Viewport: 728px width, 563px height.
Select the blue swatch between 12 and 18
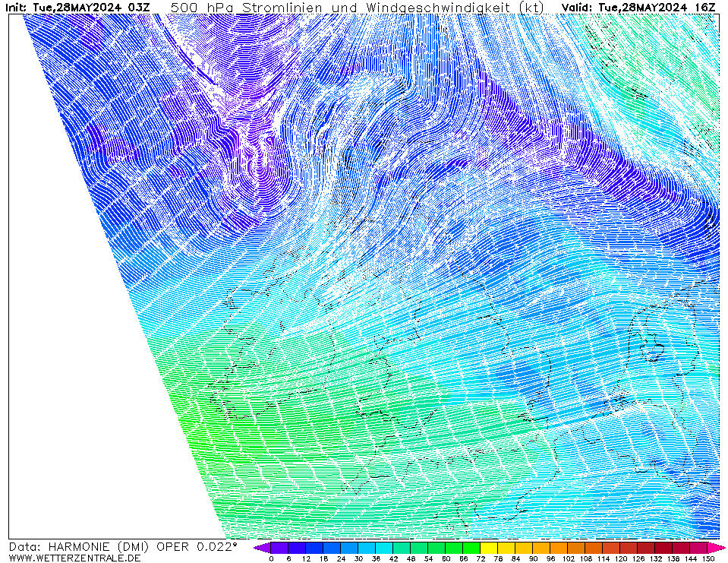tap(314, 548)
